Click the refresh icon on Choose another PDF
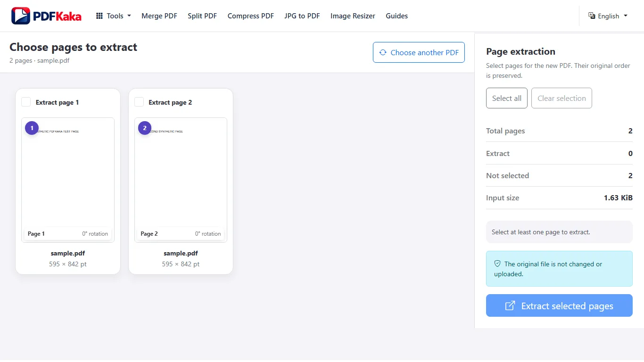This screenshot has width=644, height=362. coord(383,52)
